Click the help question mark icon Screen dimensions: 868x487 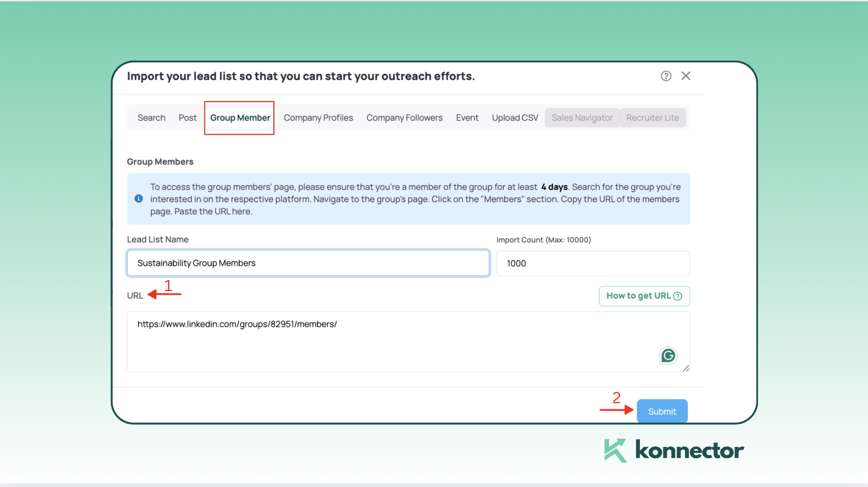[666, 75]
